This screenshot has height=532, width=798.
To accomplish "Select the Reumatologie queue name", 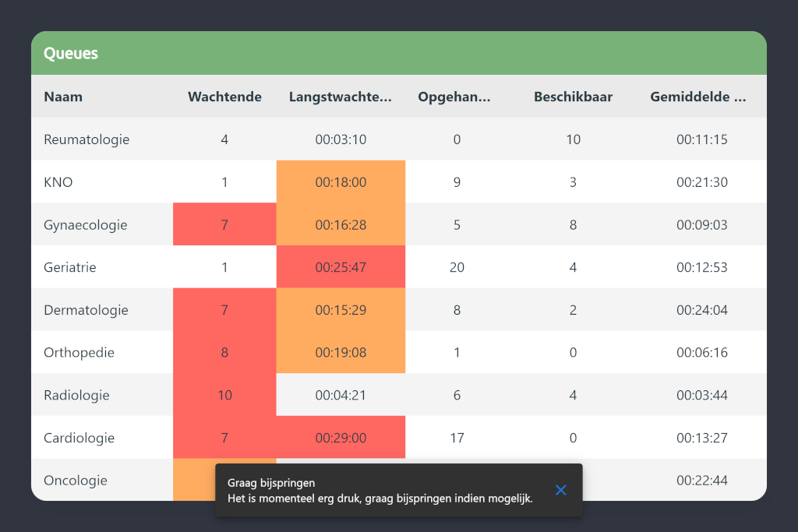I will point(87,139).
